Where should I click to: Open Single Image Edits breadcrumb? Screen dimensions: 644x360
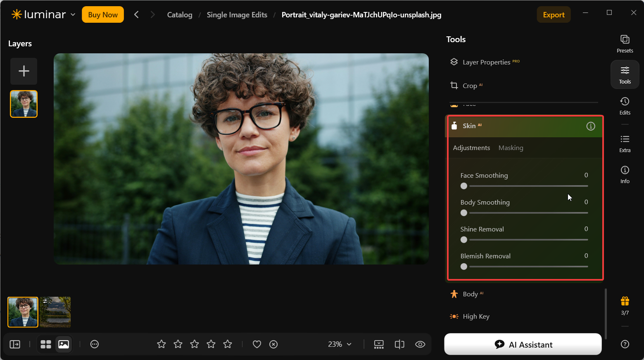(x=237, y=15)
